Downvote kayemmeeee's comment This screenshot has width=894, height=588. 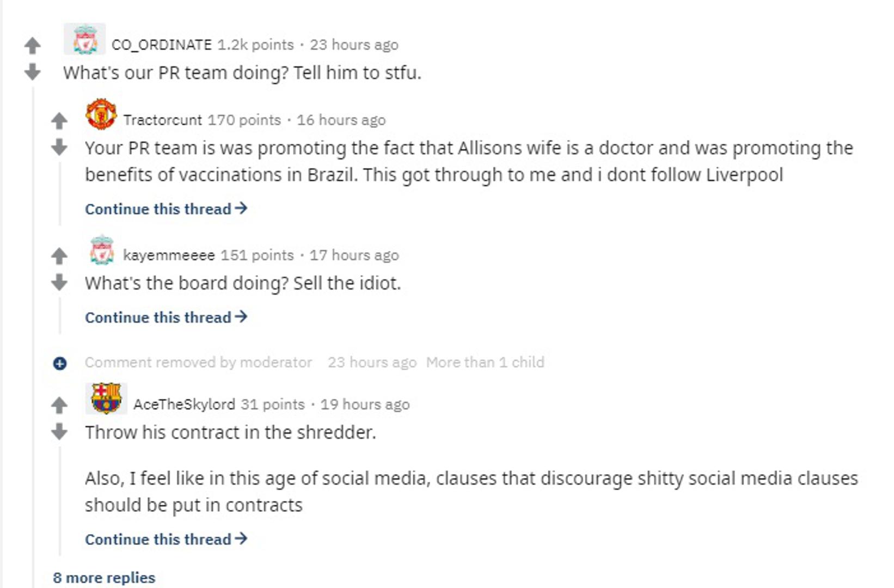59,282
